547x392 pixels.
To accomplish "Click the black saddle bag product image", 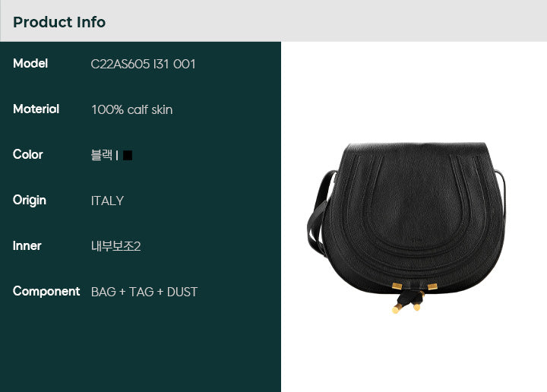I will point(406,227).
